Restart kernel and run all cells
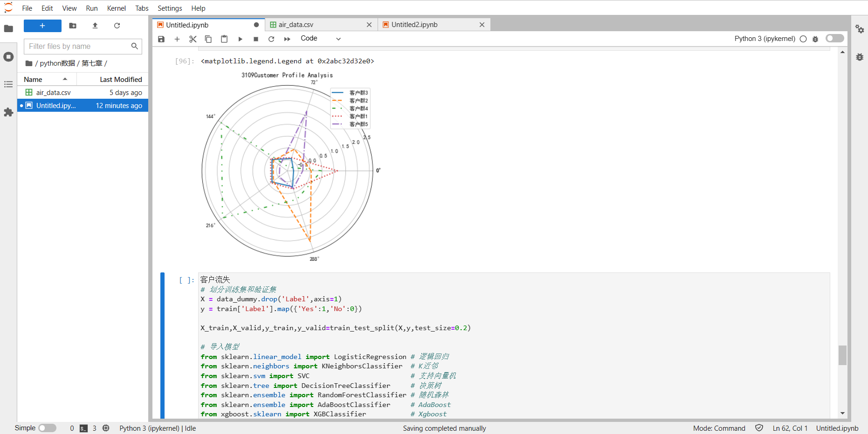Viewport: 868px width, 434px height. [x=287, y=39]
